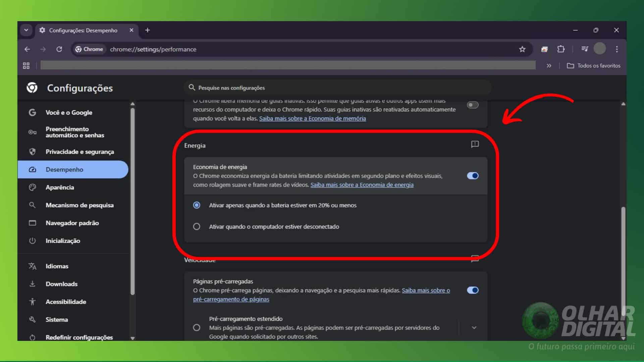Viewport: 644px width, 362px height.
Task: Open Aparência settings
Action: (60, 187)
